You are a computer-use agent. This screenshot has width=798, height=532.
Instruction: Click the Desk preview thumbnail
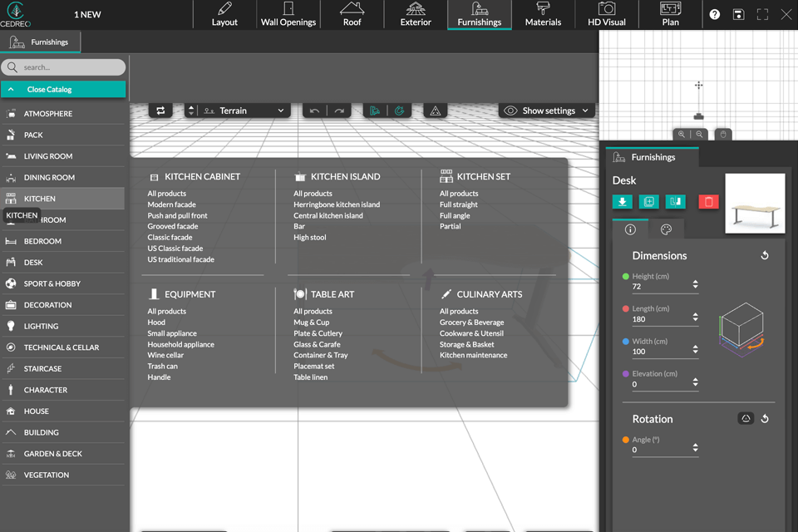[x=755, y=203]
